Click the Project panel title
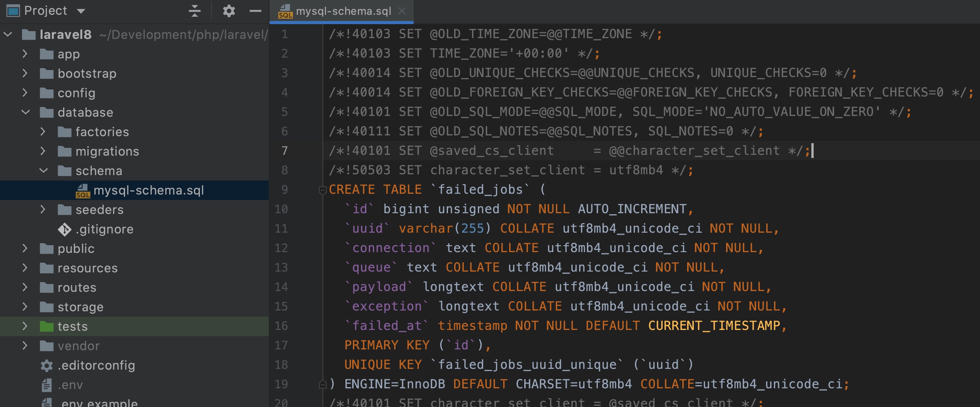Screen dimensions: 980x407 [46, 11]
